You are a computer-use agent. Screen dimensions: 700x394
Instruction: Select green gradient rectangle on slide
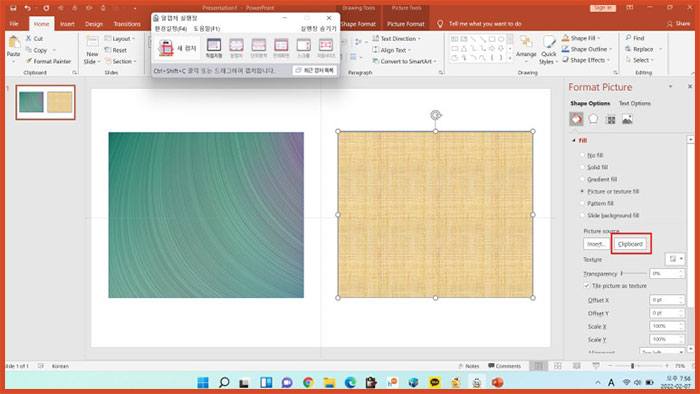(206, 215)
